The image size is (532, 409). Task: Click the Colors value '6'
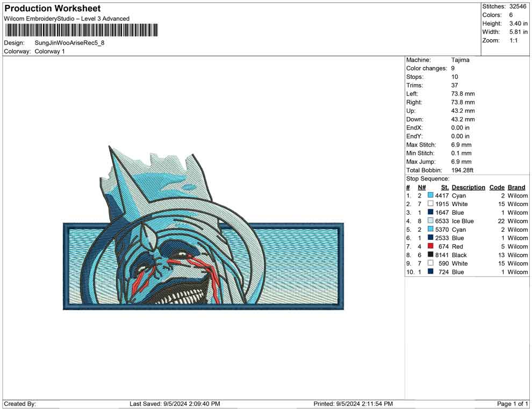511,15
